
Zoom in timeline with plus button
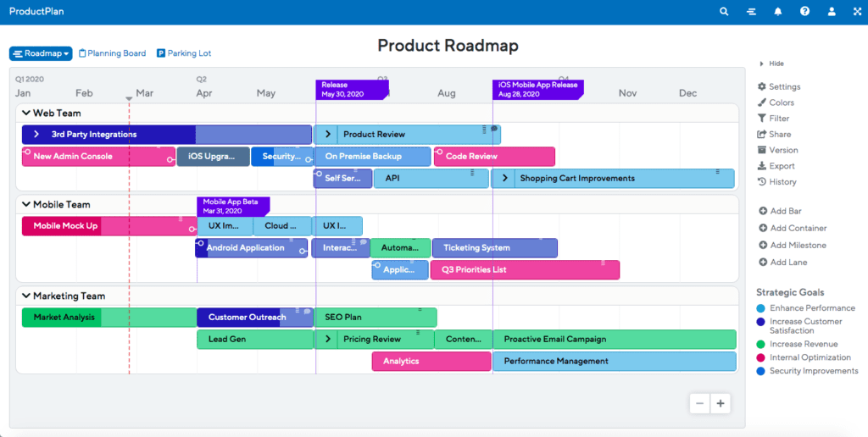click(721, 403)
